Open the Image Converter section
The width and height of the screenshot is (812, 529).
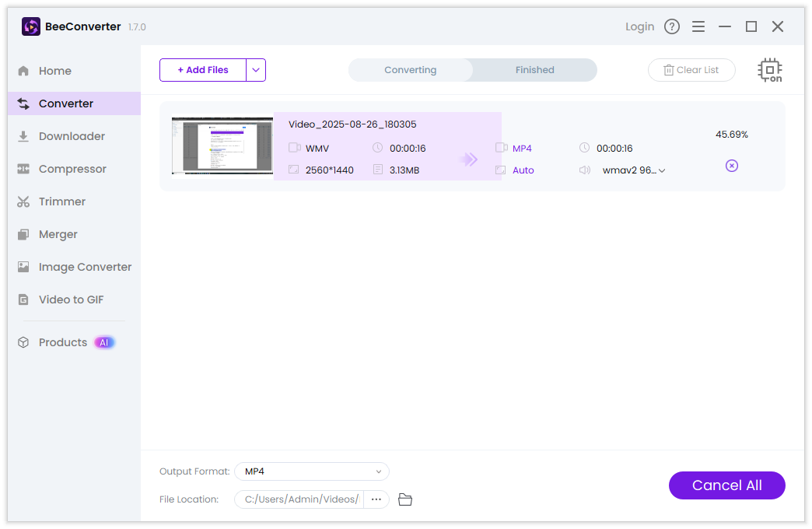click(85, 267)
